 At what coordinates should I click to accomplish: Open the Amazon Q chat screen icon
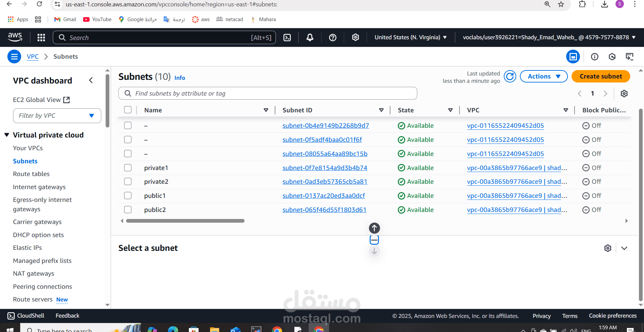[630, 57]
